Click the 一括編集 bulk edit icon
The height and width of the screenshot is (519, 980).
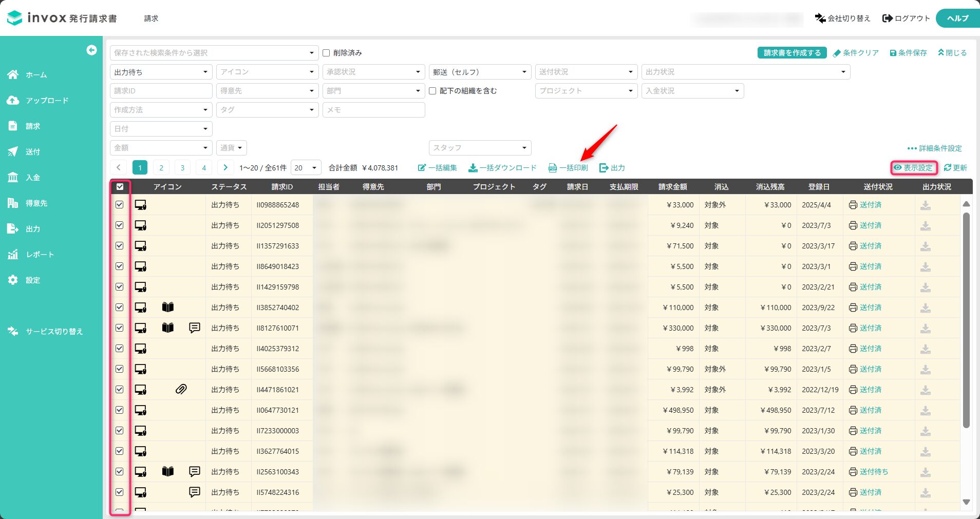point(422,168)
